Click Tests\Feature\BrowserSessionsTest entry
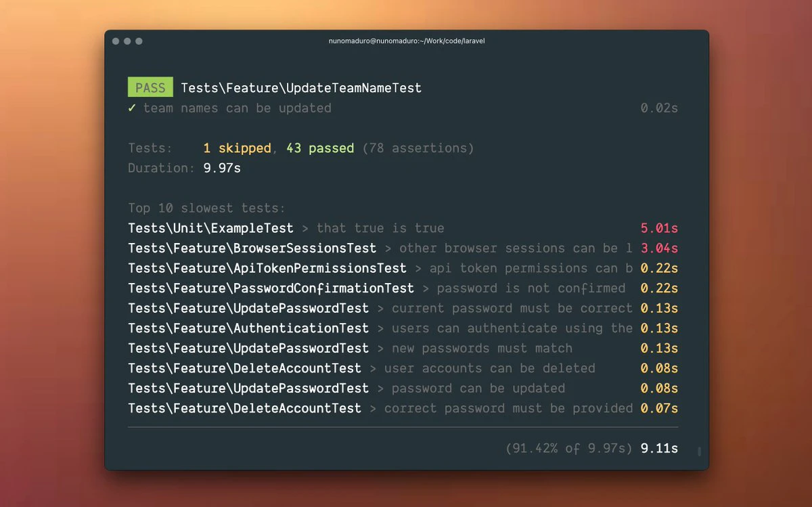 (x=252, y=248)
